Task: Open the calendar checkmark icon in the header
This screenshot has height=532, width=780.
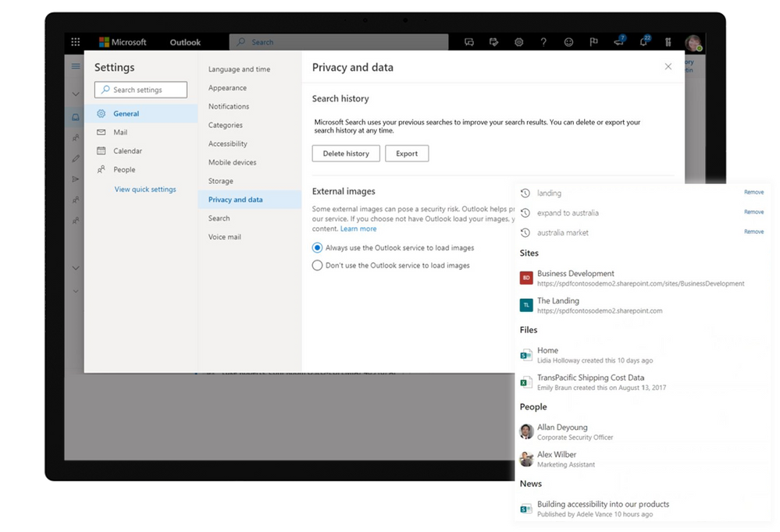Action: [x=494, y=42]
